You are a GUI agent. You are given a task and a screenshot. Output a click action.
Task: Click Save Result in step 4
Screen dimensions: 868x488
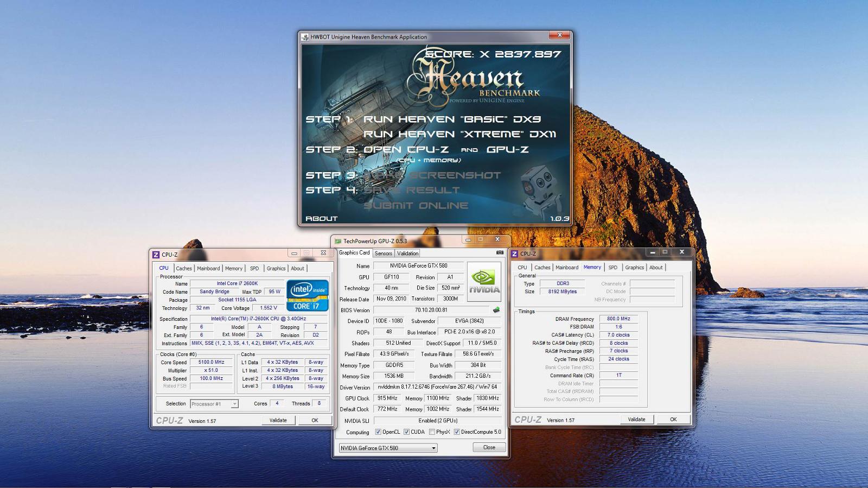tap(412, 190)
